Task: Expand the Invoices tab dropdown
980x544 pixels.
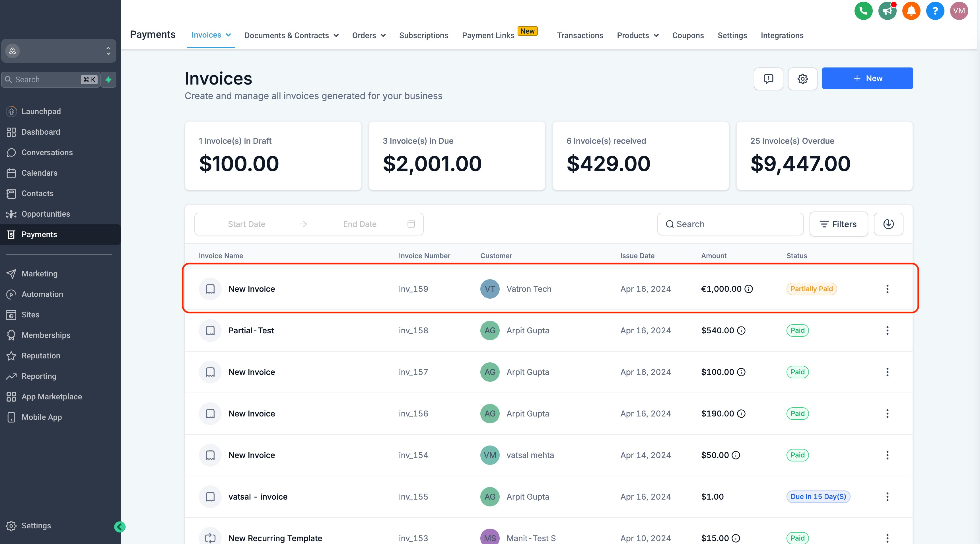Action: coord(228,35)
